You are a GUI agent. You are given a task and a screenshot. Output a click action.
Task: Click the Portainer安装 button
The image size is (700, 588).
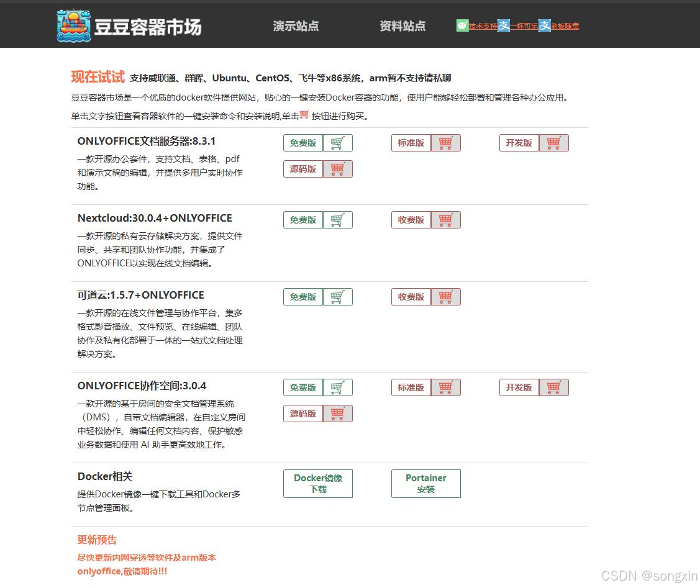(426, 484)
